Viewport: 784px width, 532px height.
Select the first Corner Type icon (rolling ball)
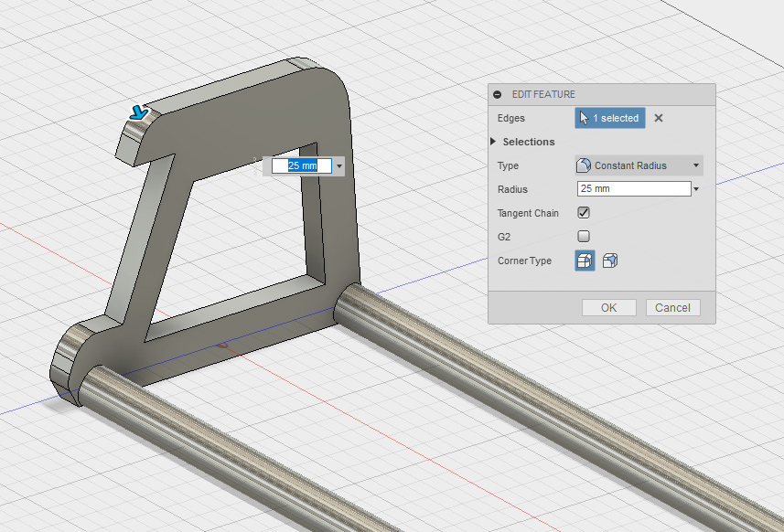pyautogui.click(x=585, y=261)
